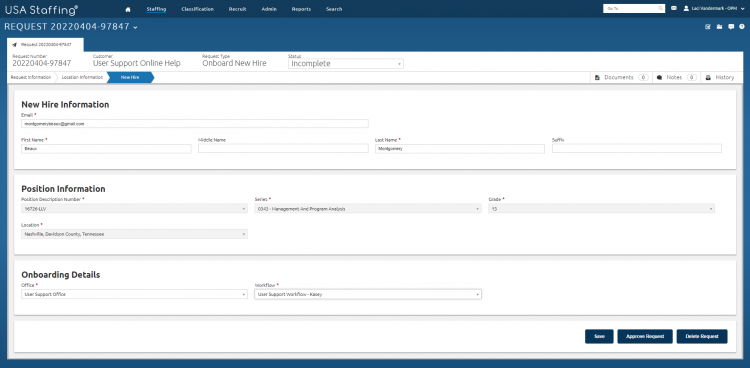Click the 'Onboard New Hire' request type value
The width and height of the screenshot is (750, 368).
(x=234, y=64)
